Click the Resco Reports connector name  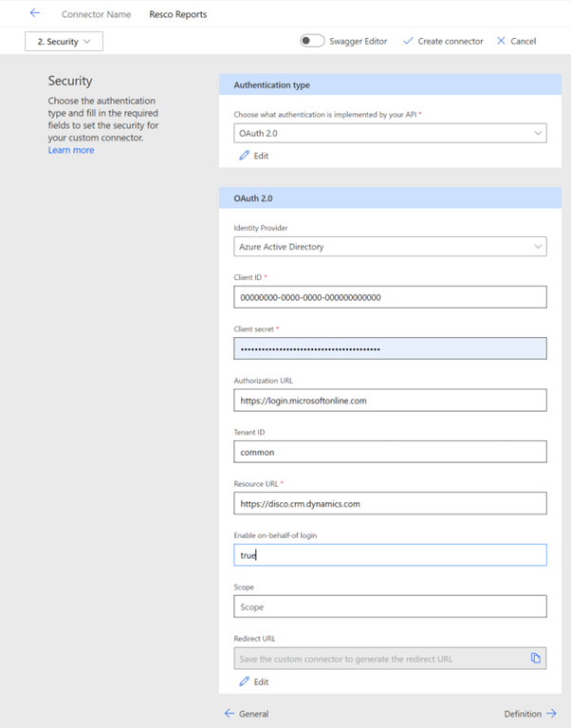coord(178,14)
